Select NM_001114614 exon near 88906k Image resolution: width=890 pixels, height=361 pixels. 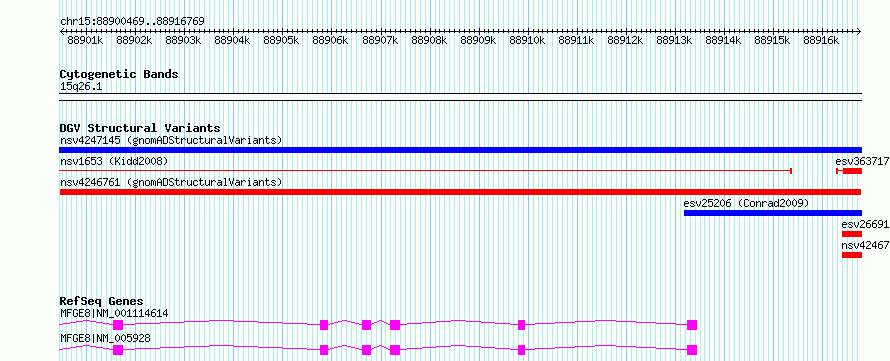coord(324,325)
